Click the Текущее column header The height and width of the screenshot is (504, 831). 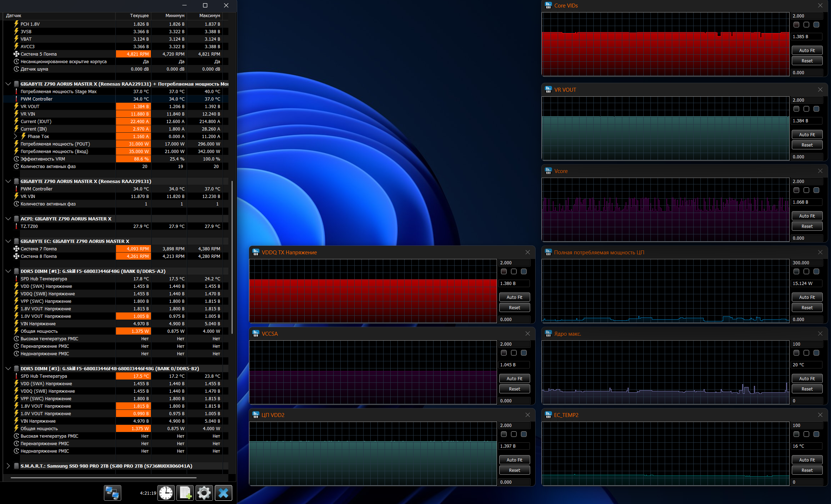(x=139, y=16)
